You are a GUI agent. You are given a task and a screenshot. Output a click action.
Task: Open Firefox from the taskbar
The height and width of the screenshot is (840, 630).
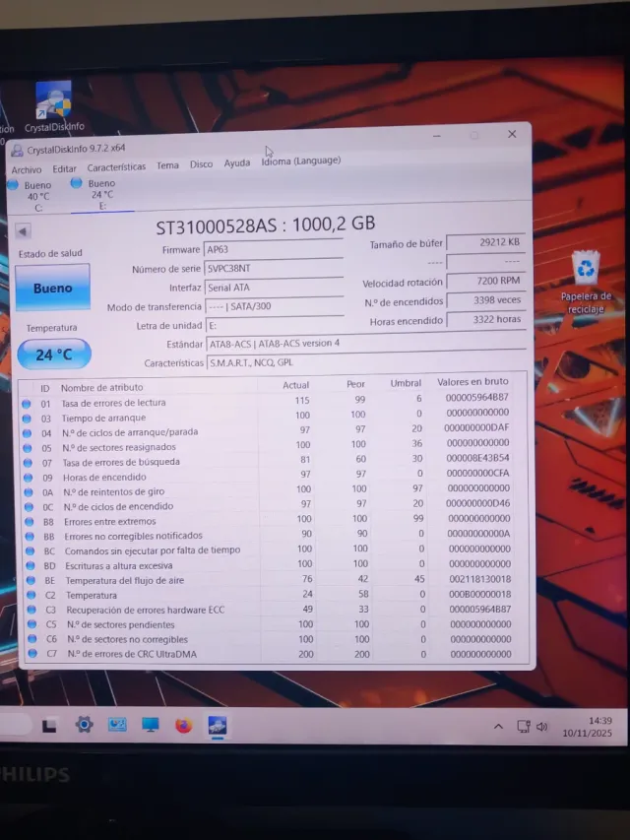[x=183, y=726]
